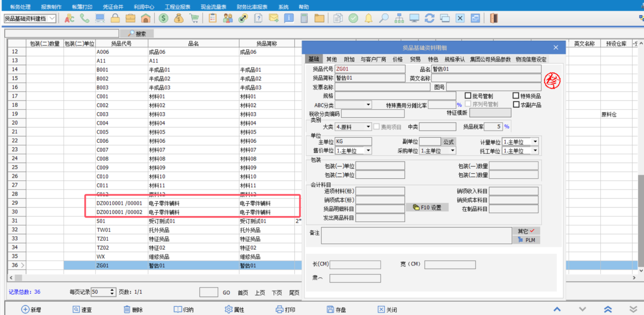
Task: Click the padlock toolbar icon
Action: [x=115, y=18]
